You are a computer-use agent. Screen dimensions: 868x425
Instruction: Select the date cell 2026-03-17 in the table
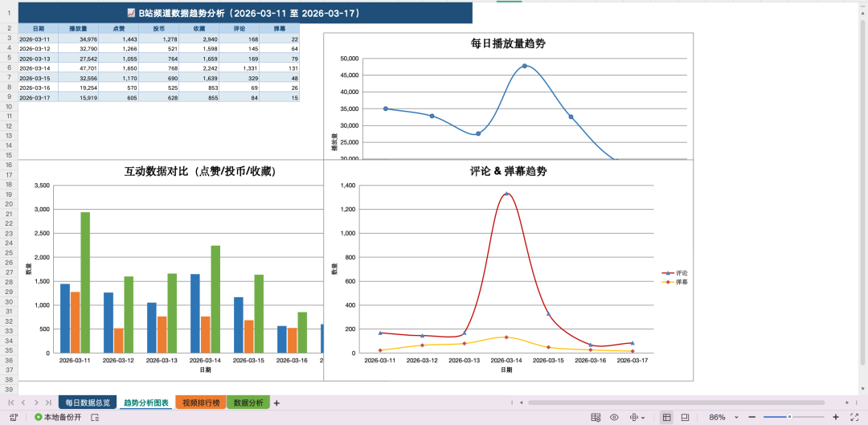[39, 97]
